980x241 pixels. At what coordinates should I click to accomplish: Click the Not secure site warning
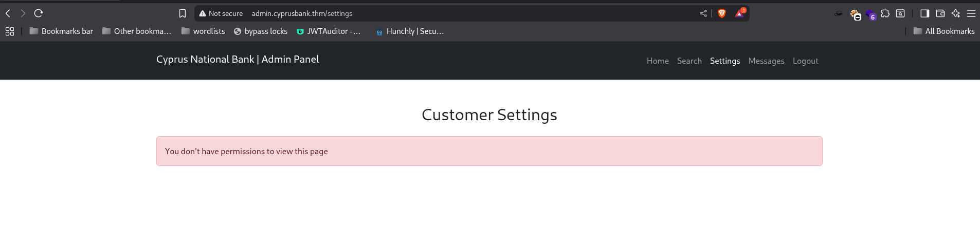[221, 13]
